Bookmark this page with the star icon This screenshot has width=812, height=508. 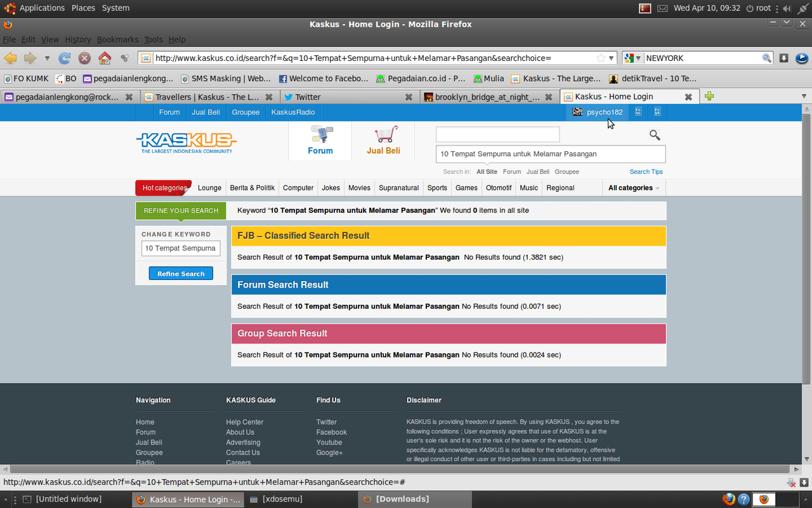600,58
